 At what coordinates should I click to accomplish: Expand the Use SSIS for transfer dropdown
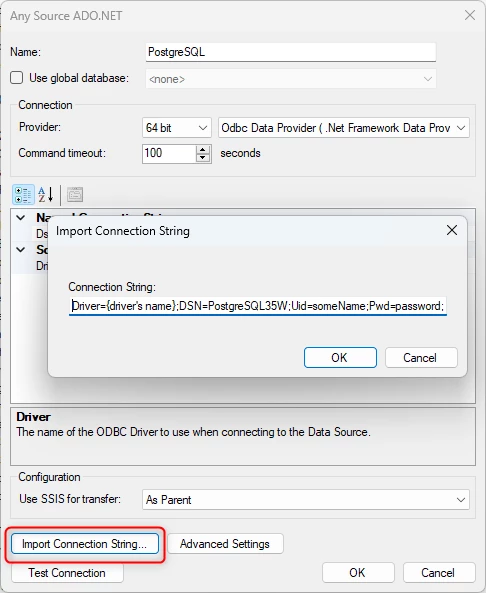[x=306, y=500]
